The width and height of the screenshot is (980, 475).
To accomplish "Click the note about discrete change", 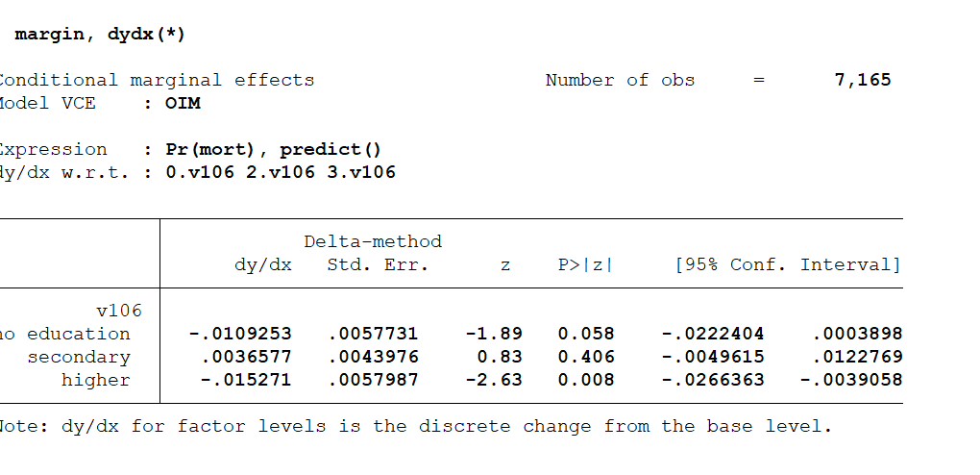I will 413,426.
